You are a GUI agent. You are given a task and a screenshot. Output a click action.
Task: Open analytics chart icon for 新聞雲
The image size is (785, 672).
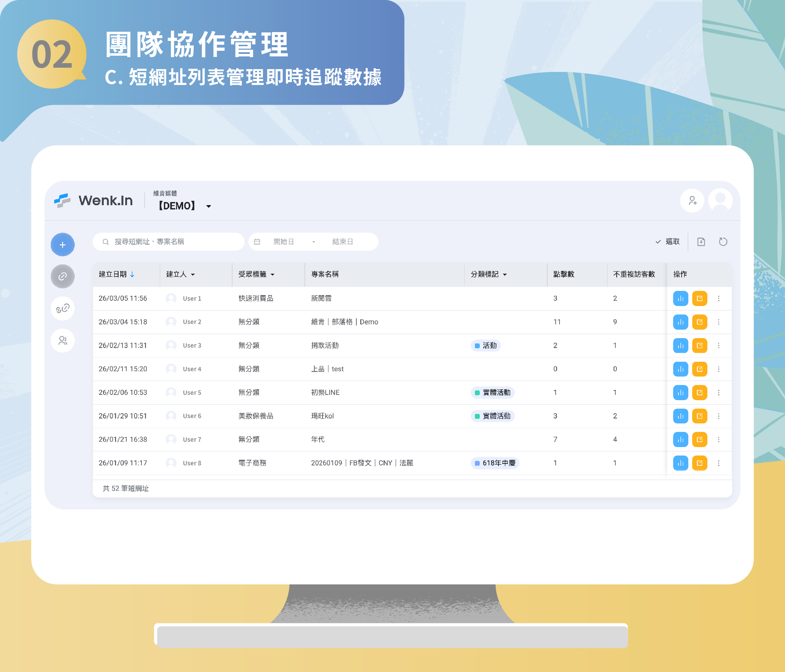[680, 298]
